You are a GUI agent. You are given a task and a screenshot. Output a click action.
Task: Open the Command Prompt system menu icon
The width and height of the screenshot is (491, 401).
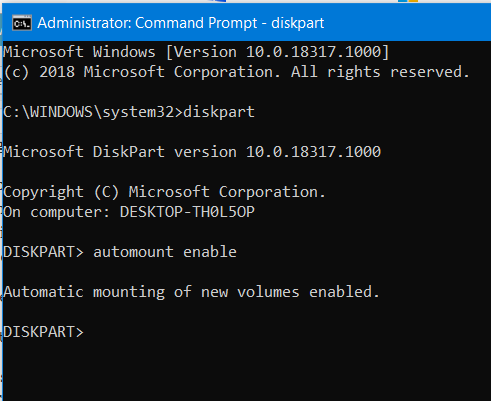22,23
